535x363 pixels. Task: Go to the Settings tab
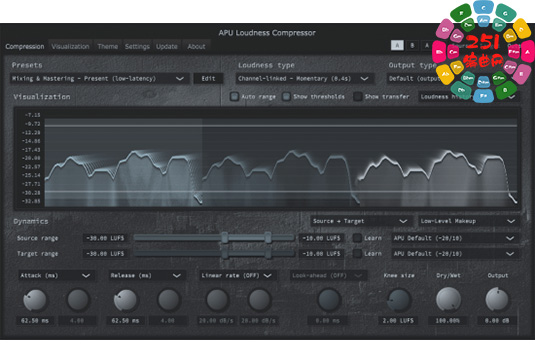[x=137, y=46]
